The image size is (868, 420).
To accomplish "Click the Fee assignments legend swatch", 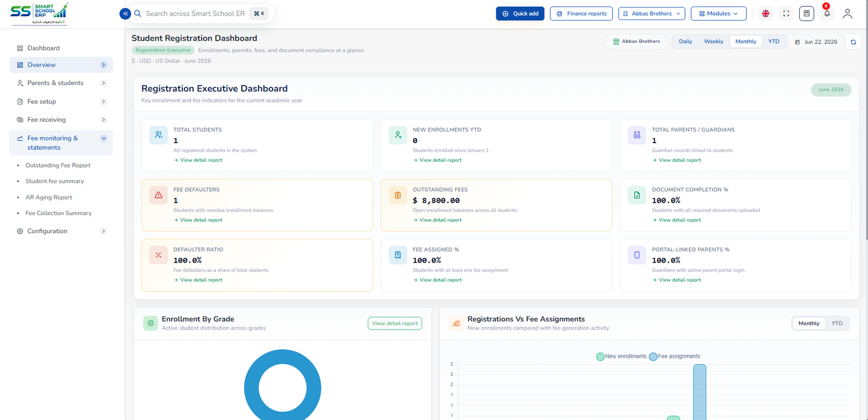I will [653, 357].
